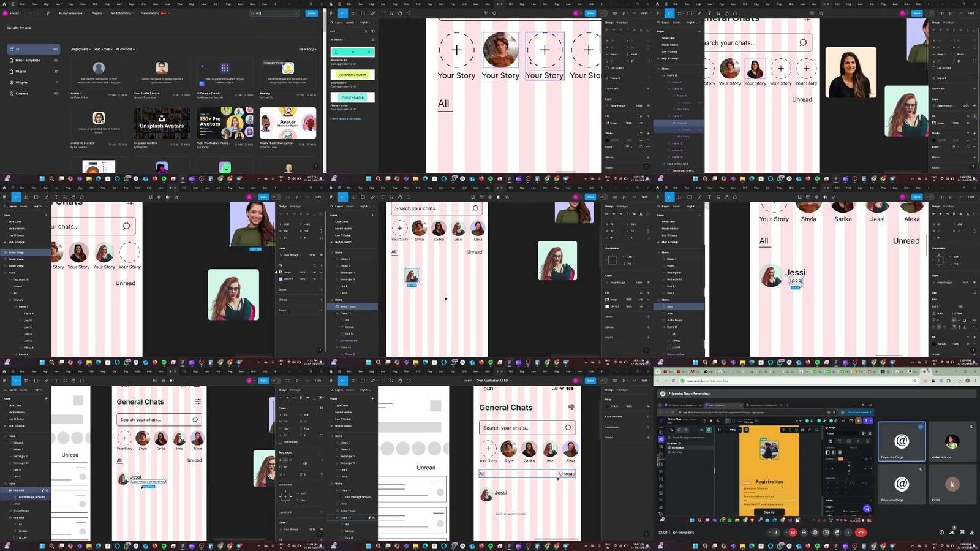This screenshot has width=980, height=551.
Task: Toggle Clip content in the selected Jessi message screen
Action: point(282,442)
